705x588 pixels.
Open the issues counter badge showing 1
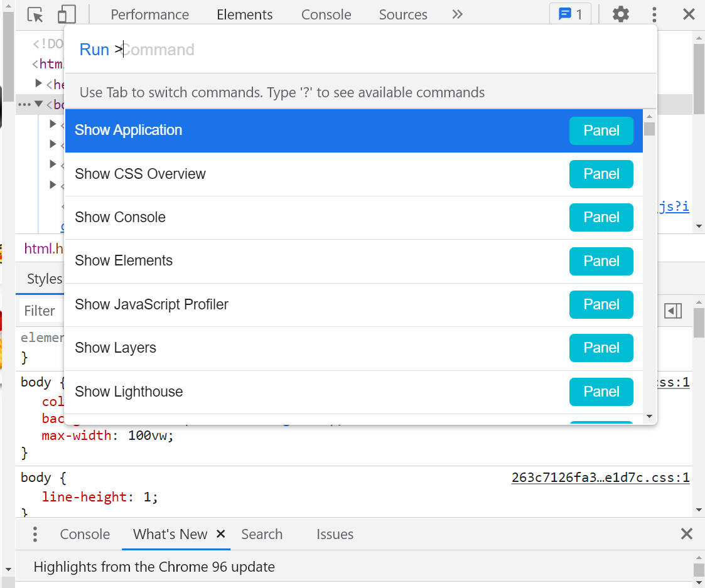[570, 14]
